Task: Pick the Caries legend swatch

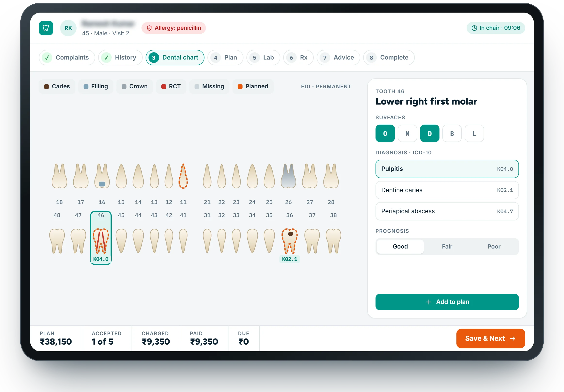Action: click(x=47, y=87)
